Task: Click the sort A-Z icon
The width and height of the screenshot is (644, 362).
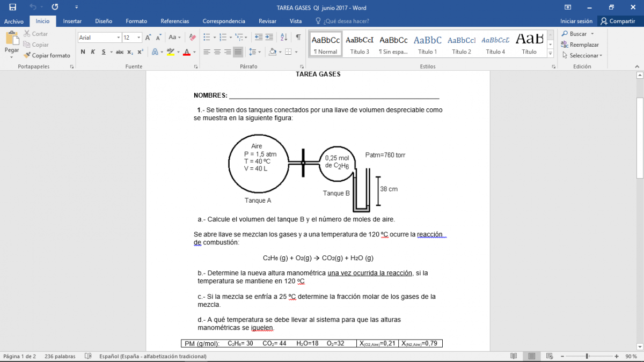Action: (284, 38)
